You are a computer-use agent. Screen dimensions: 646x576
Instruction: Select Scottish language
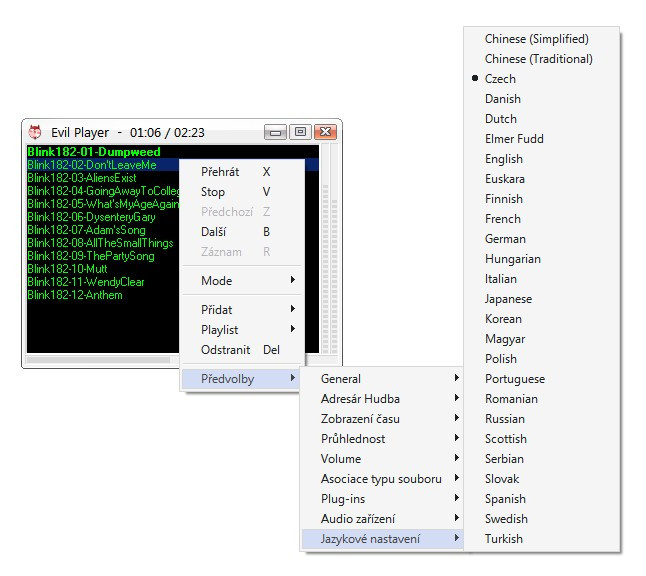pos(542,439)
